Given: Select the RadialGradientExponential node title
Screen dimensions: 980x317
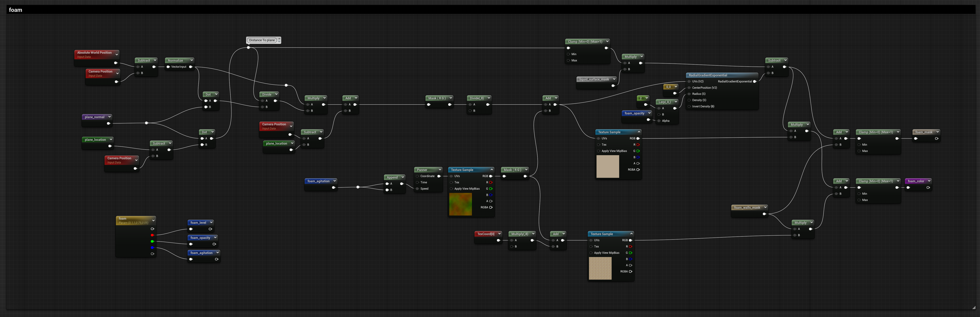Looking at the screenshot, I should [x=708, y=75].
